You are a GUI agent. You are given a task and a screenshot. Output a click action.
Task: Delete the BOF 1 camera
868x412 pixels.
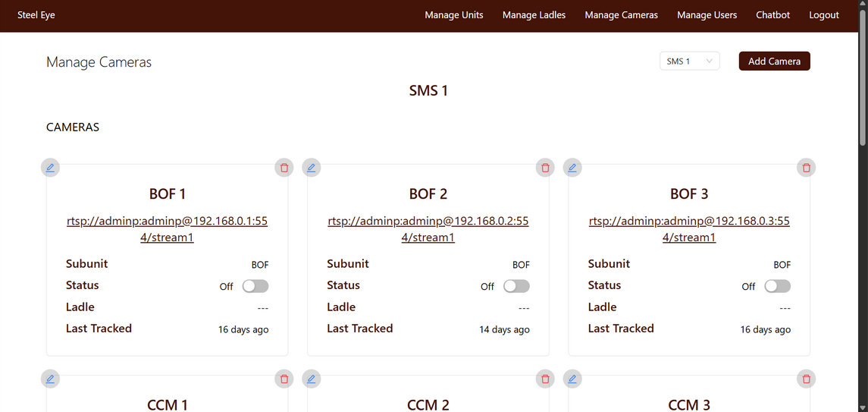coord(284,168)
